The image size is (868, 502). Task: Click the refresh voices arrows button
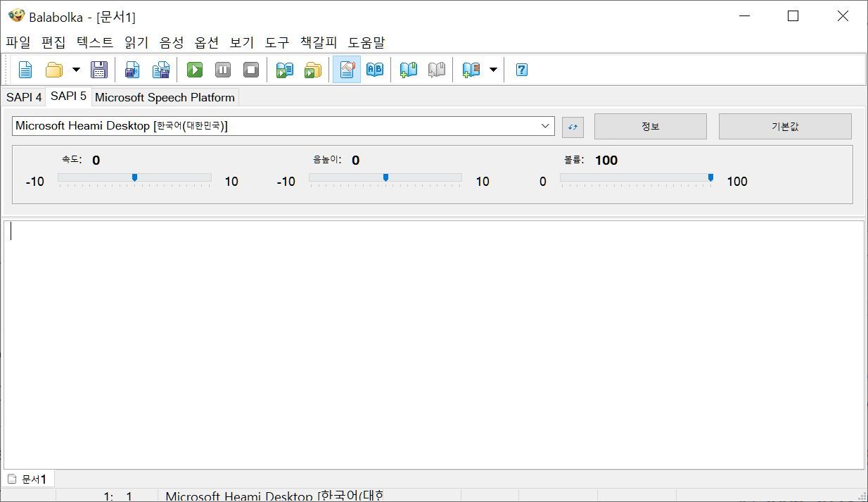tap(573, 127)
